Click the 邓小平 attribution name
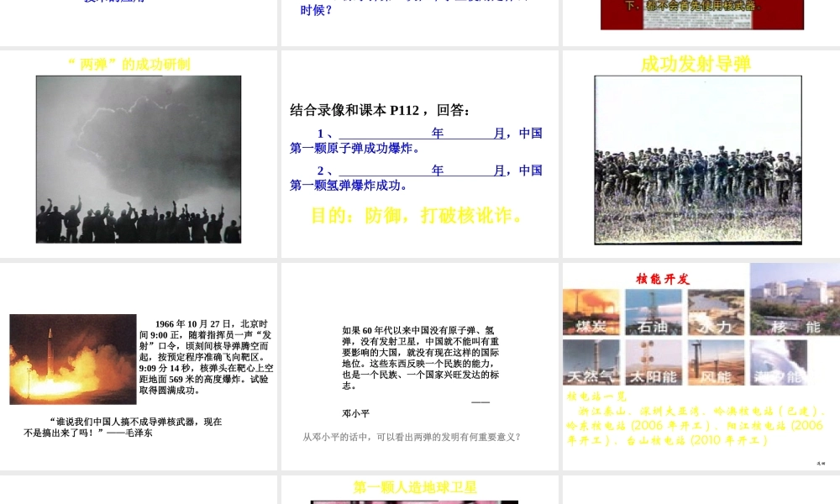 pyautogui.click(x=355, y=413)
